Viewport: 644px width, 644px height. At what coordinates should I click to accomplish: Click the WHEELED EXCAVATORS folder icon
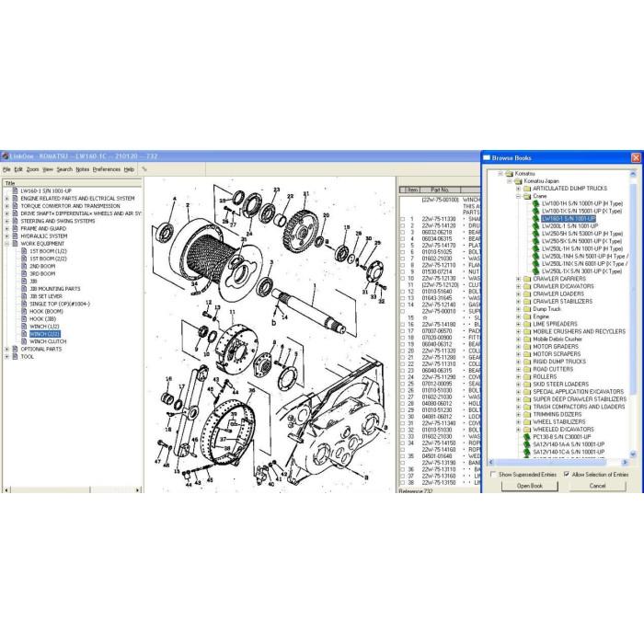[x=527, y=430]
